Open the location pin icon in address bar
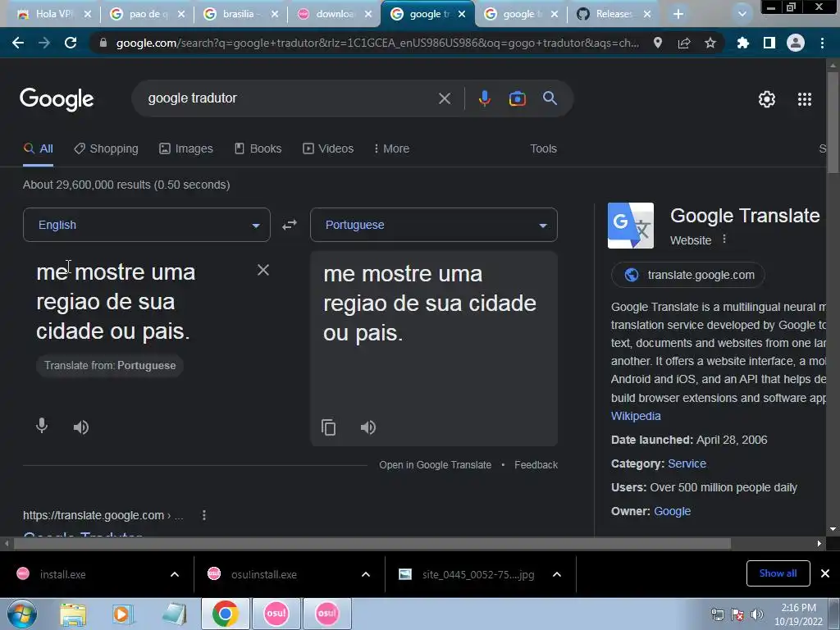The width and height of the screenshot is (840, 630). click(658, 43)
